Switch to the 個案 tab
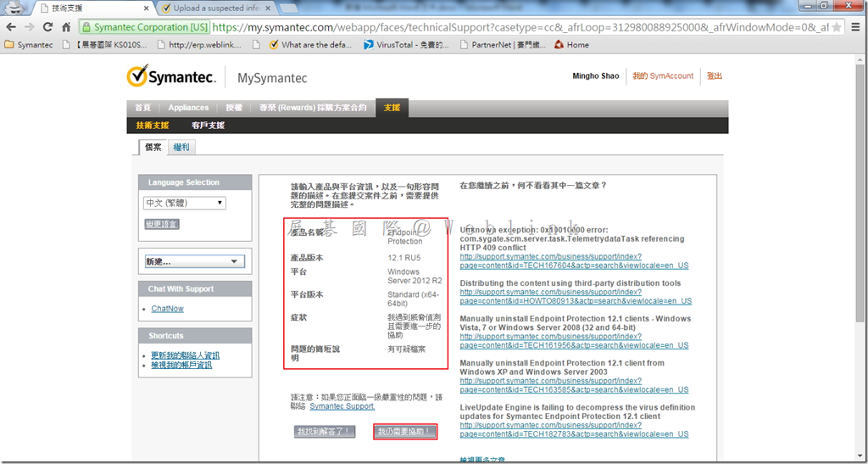 [153, 148]
